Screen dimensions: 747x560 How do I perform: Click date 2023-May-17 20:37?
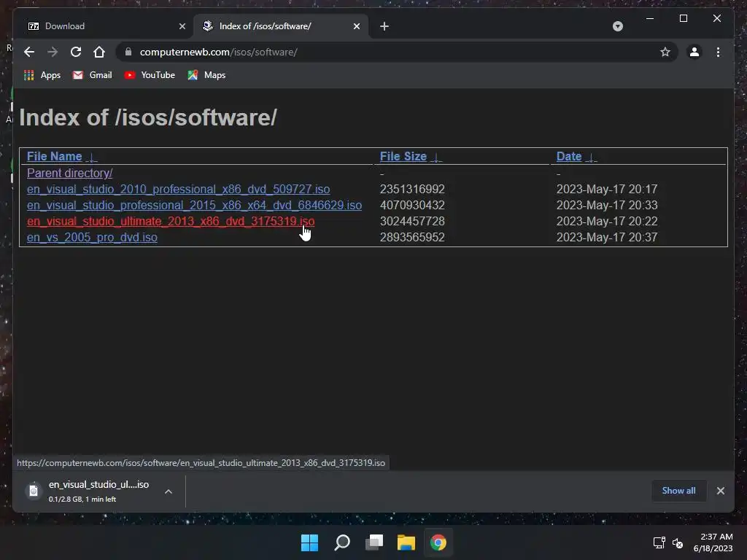pos(607,237)
